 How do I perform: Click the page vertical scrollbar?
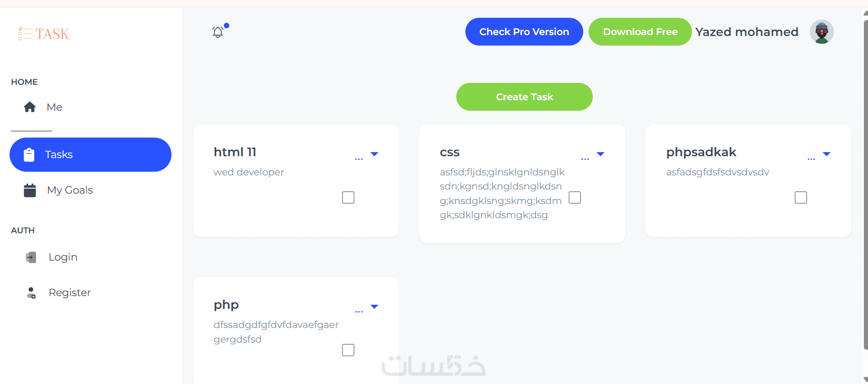click(865, 182)
